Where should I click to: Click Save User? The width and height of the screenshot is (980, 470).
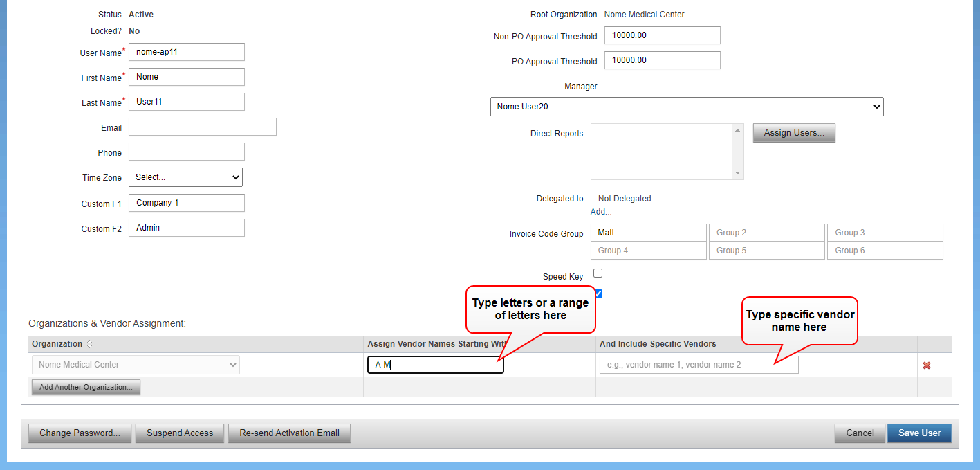(919, 433)
